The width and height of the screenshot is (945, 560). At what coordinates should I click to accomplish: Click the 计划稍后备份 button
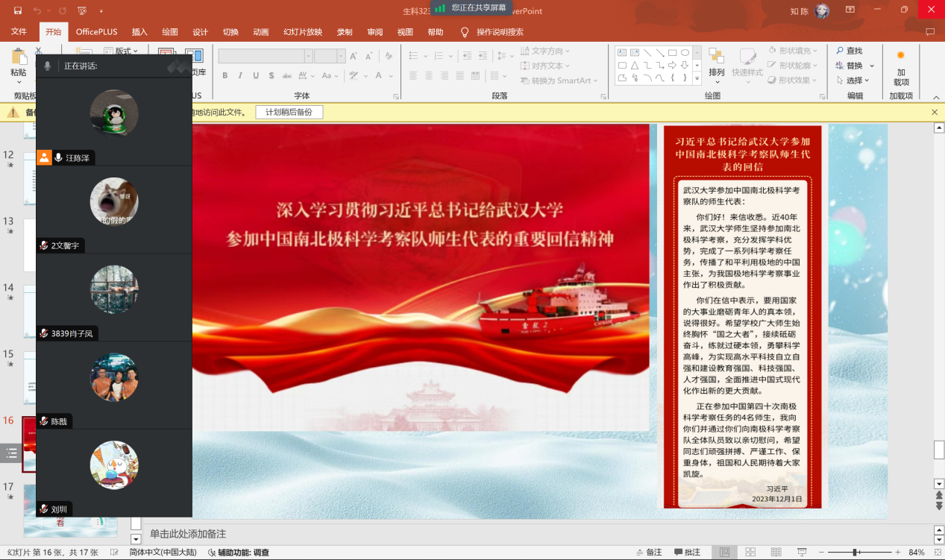tap(289, 112)
